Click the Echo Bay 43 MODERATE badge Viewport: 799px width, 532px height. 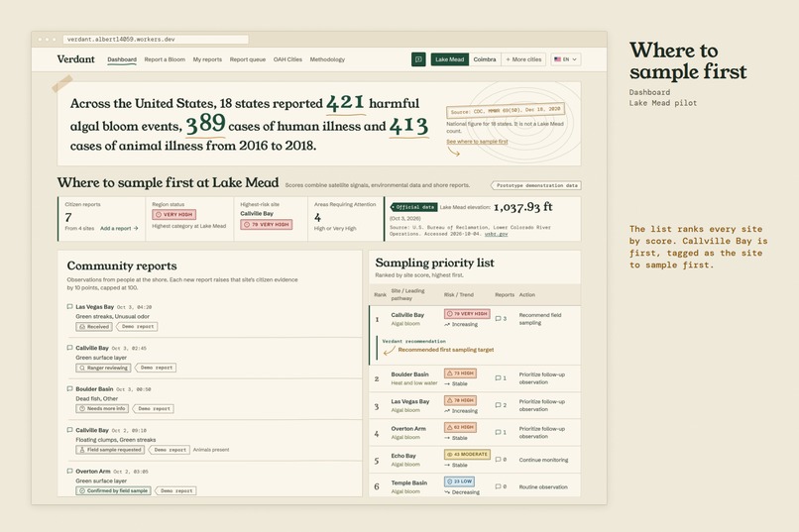click(467, 454)
